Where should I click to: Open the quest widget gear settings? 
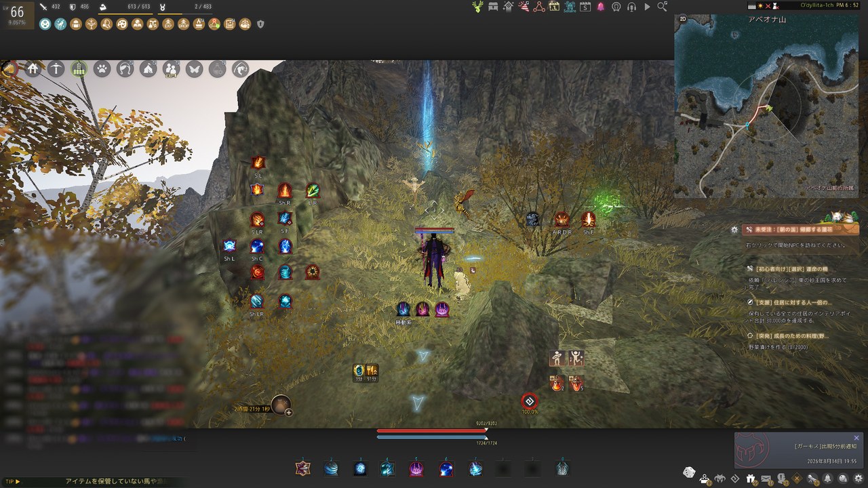point(734,230)
